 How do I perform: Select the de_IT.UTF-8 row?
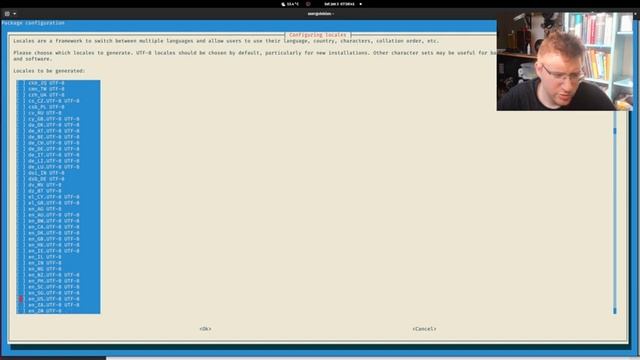coord(58,155)
